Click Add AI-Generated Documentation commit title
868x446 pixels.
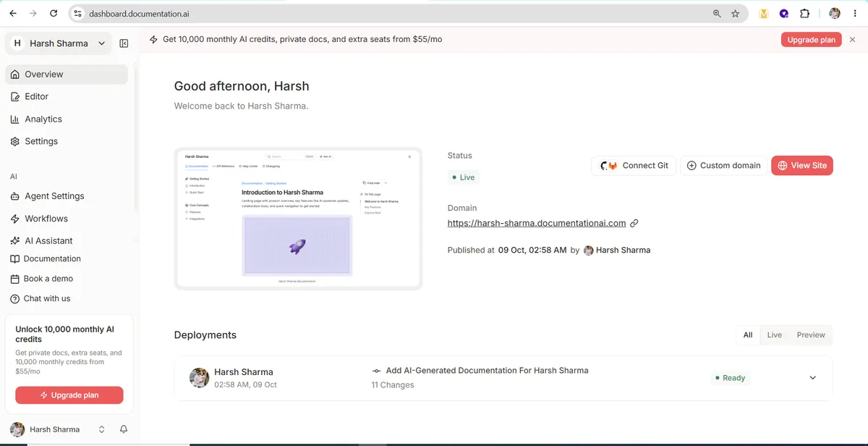[487, 371]
